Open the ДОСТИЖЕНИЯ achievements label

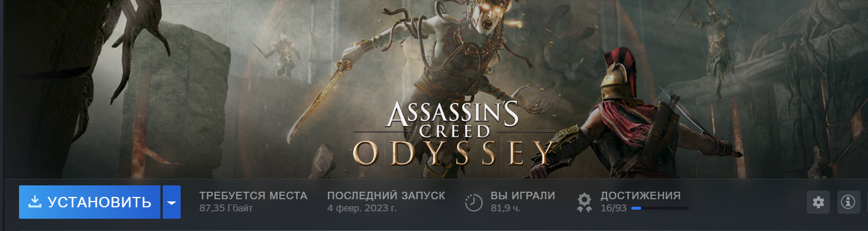[641, 196]
